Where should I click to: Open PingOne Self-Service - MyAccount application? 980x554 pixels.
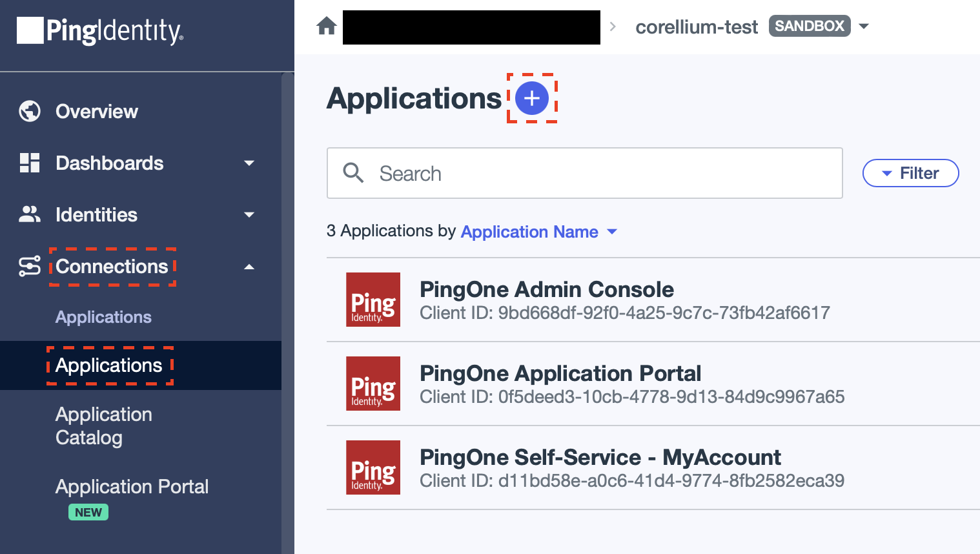600,457
